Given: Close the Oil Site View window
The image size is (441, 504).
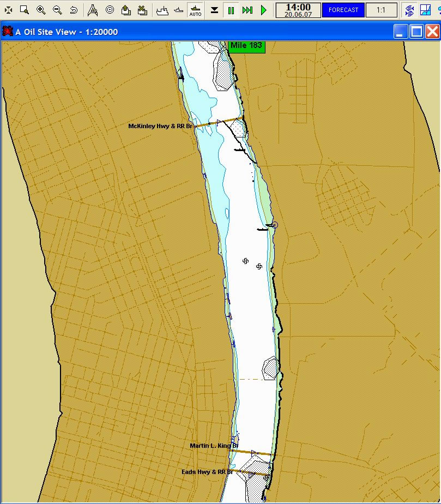Looking at the screenshot, I should click(x=432, y=32).
